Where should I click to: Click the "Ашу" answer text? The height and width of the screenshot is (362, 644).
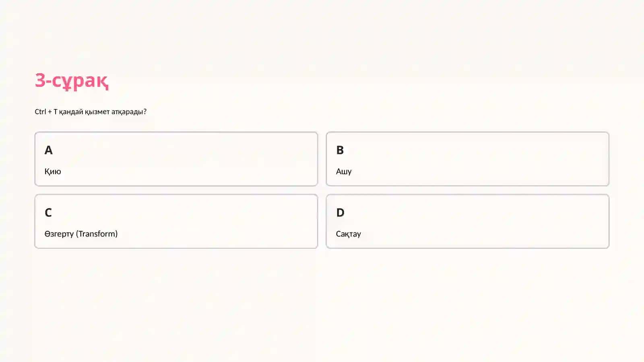(x=344, y=171)
